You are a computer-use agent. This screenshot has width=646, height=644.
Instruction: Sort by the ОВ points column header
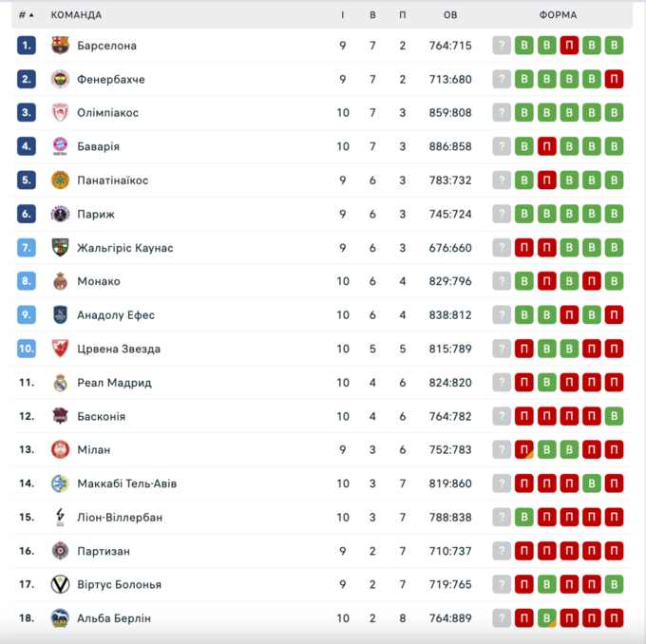tap(450, 15)
